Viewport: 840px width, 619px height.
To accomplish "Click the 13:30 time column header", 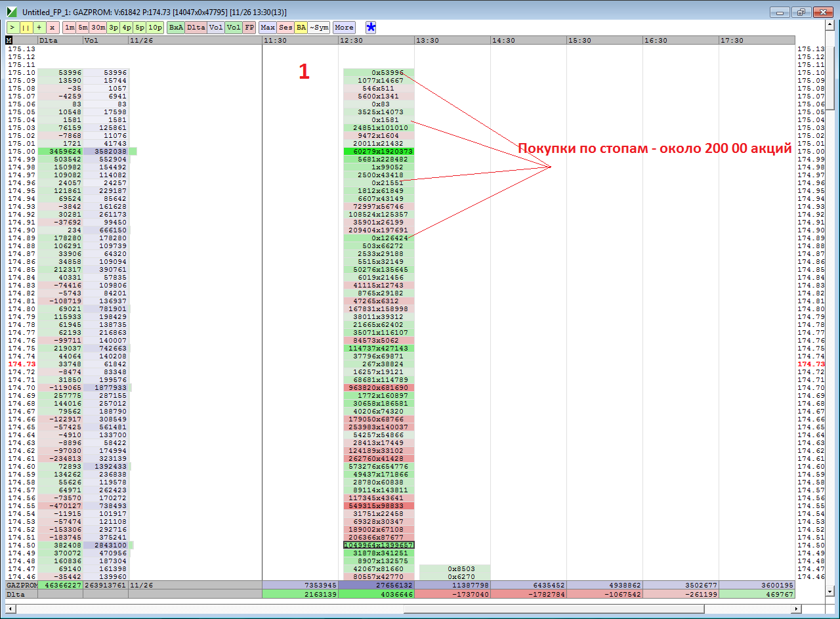I will (x=453, y=41).
